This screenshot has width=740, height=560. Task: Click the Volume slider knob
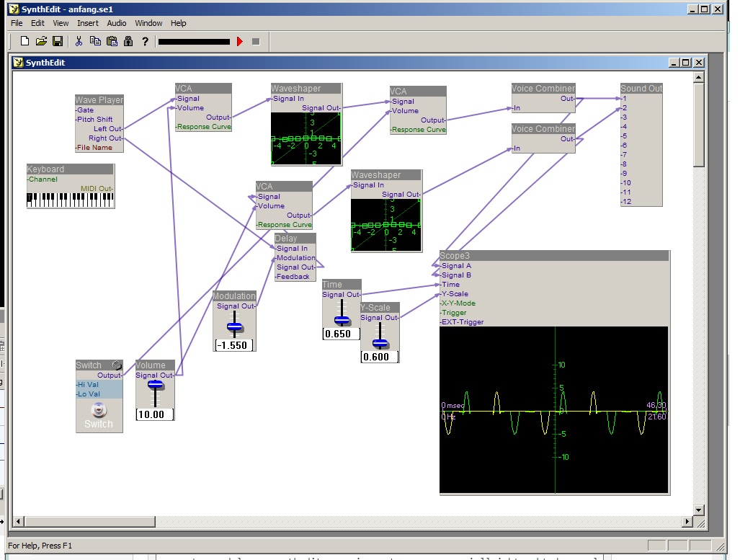tap(156, 385)
